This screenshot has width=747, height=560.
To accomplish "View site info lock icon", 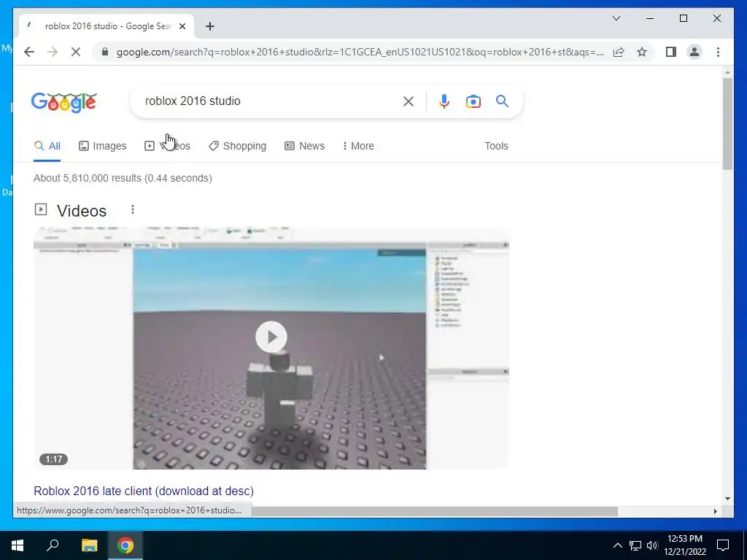I will point(105,52).
